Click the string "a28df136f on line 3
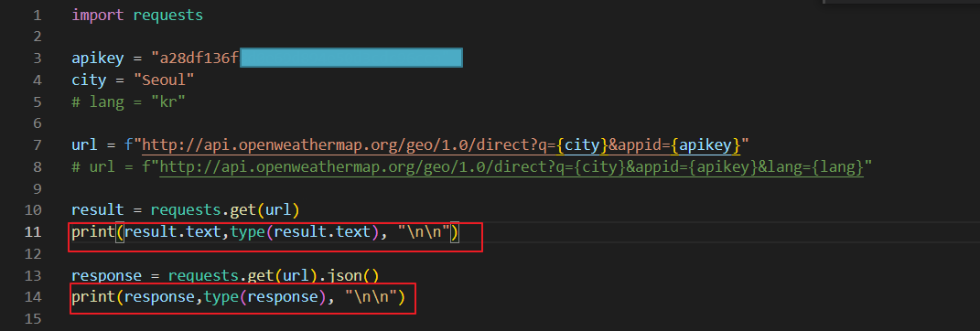980x331 pixels. [x=195, y=59]
